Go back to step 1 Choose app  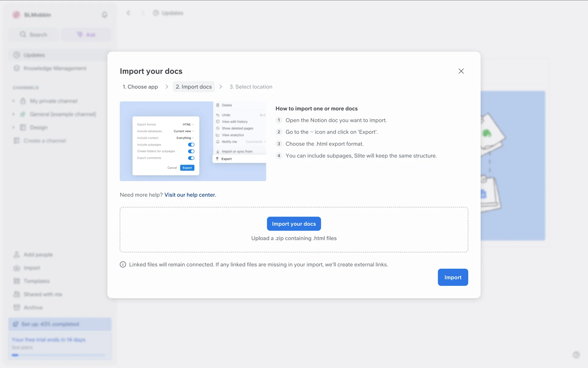point(140,87)
